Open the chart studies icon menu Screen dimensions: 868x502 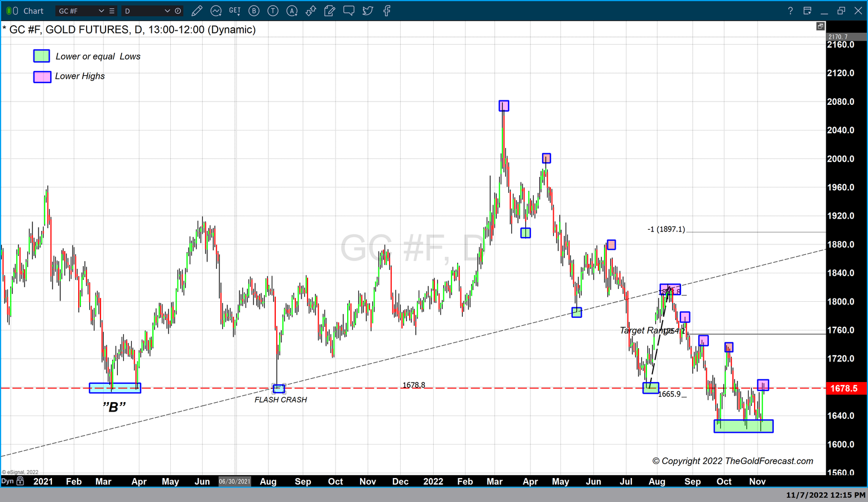[x=216, y=11]
